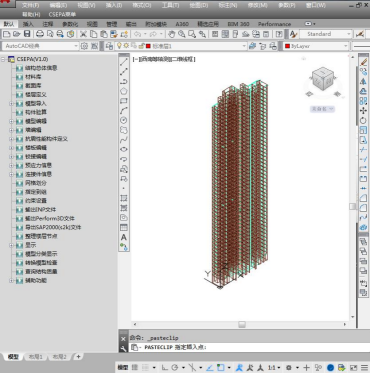
Task: Select the Table tool in draw toolbar
Action: (124, 227)
